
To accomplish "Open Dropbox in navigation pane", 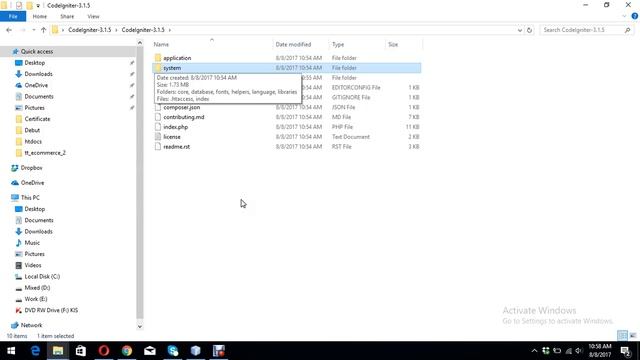I will coord(31,168).
